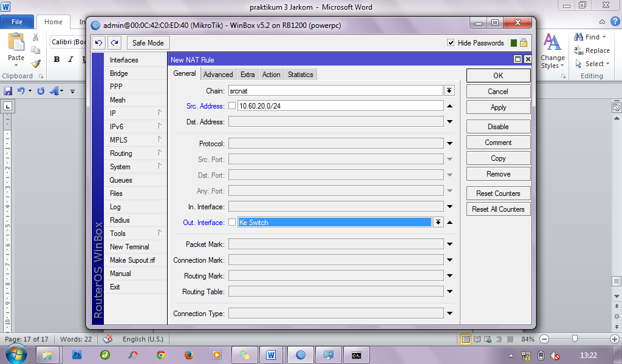Toggle the Out. Interface invert checkbox

(232, 222)
